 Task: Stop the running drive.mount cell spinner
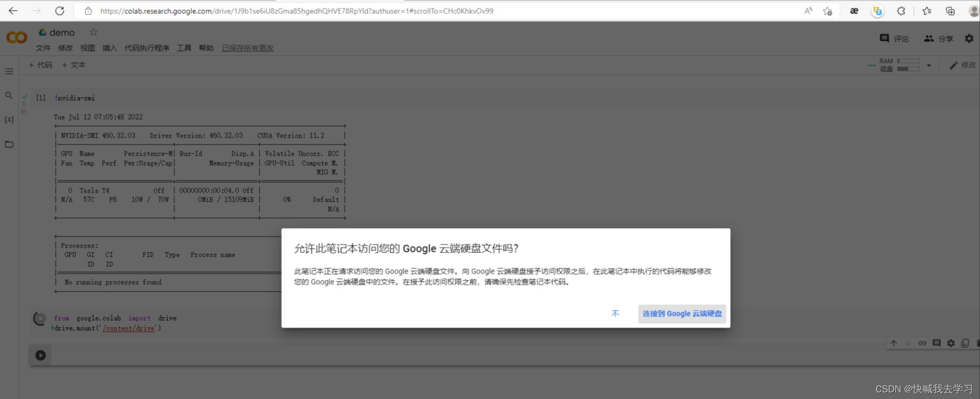(40, 319)
